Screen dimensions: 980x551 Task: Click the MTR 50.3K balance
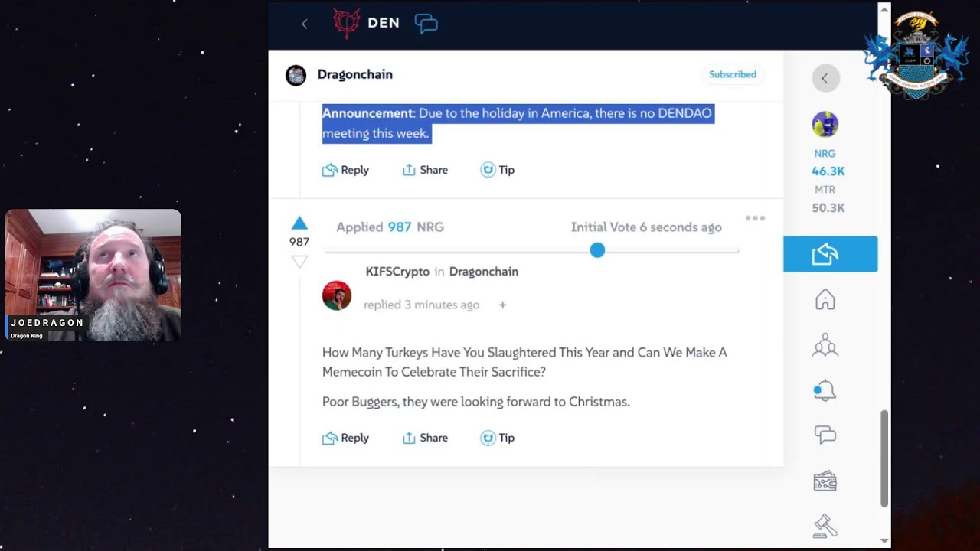click(x=828, y=199)
